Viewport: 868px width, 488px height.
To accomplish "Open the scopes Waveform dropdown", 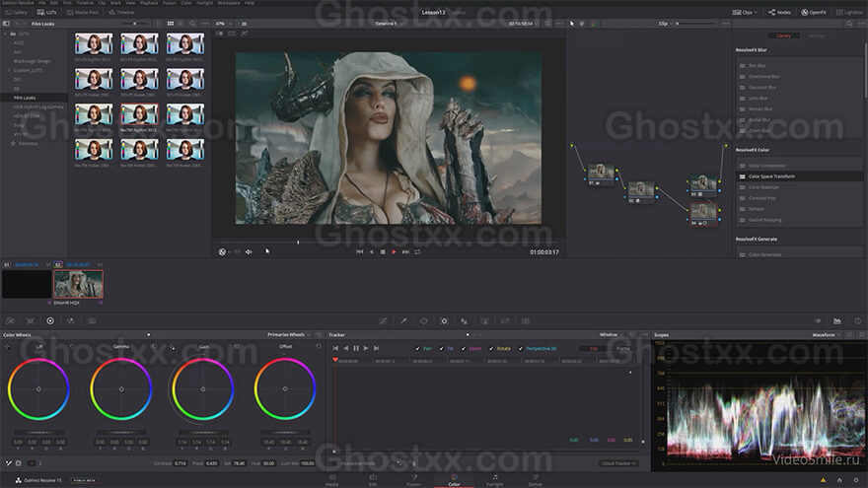I will [827, 335].
